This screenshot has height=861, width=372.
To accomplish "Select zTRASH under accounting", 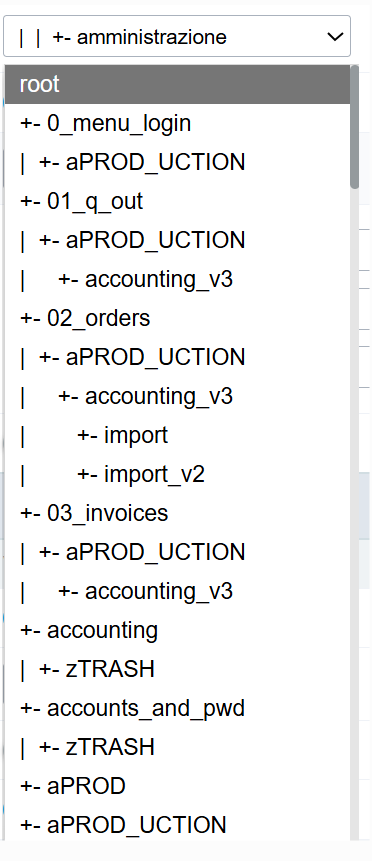I will (x=177, y=669).
